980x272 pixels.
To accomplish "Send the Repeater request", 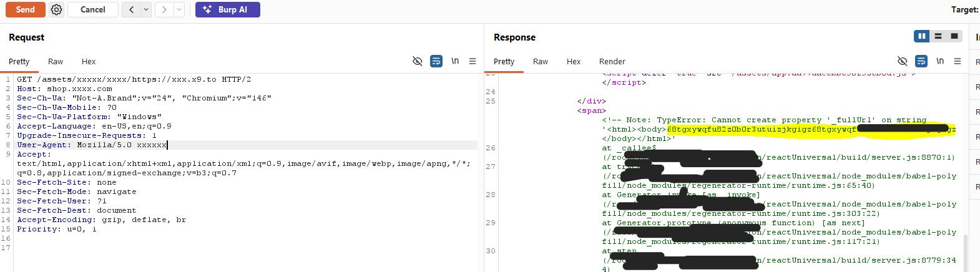I will click(x=26, y=9).
